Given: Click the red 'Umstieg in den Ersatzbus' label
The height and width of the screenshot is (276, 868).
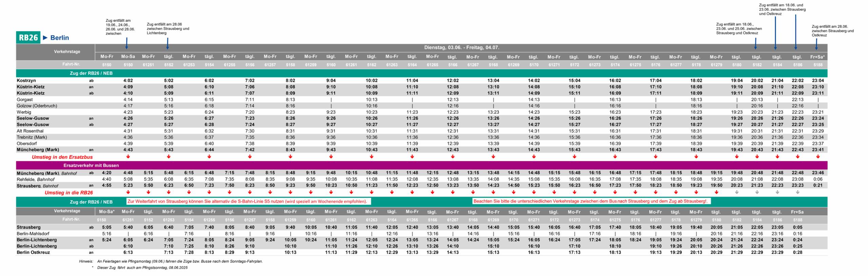Looking at the screenshot, I should pyautogui.click(x=62, y=157).
